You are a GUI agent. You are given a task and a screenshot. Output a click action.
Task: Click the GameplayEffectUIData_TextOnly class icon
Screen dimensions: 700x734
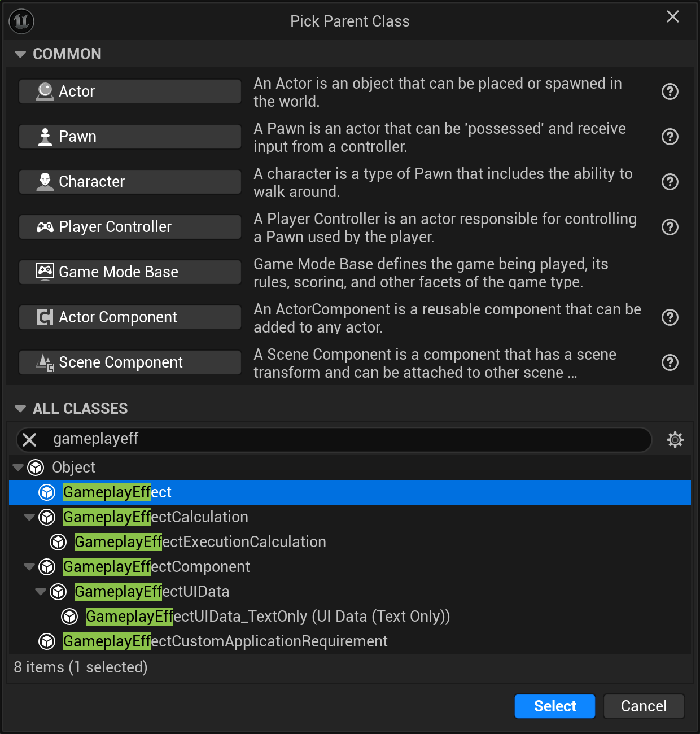pyautogui.click(x=69, y=617)
